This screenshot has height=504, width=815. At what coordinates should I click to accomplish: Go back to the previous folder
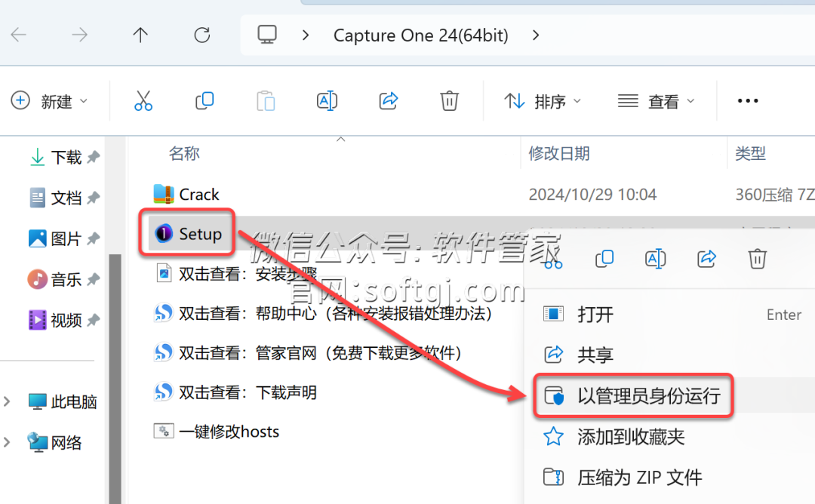19,35
